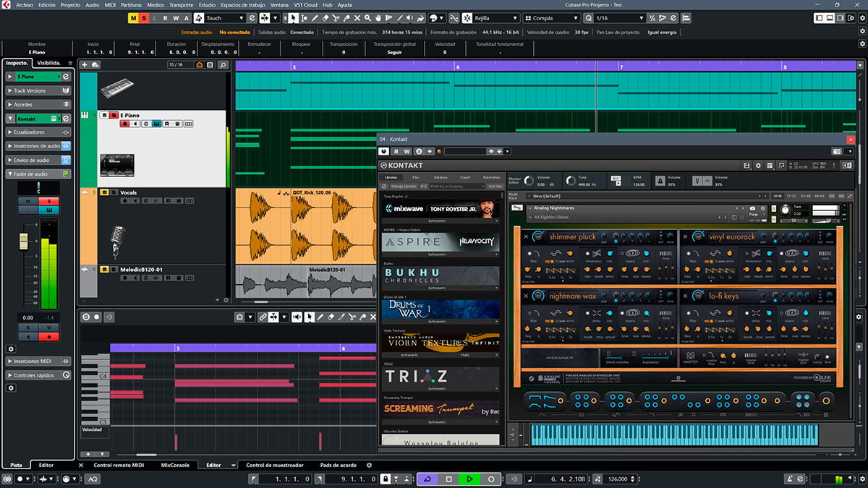Click the Add Track plus button
868x488 pixels.
85,65
